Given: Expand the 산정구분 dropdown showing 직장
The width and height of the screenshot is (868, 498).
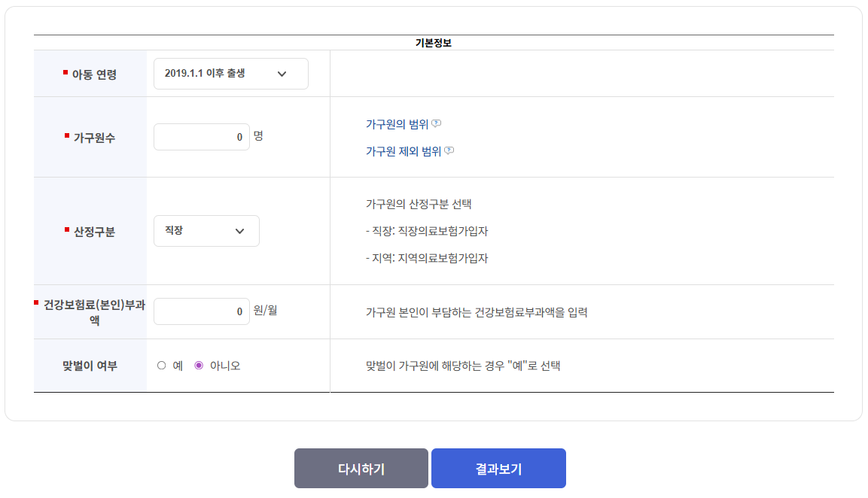Looking at the screenshot, I should click(x=206, y=231).
